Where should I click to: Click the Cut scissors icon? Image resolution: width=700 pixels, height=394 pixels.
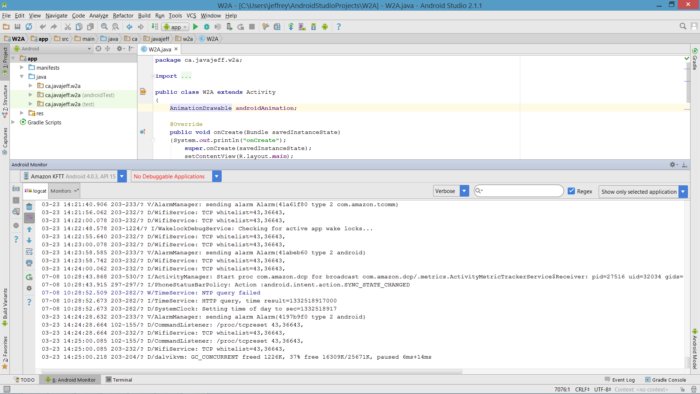[x=67, y=27]
